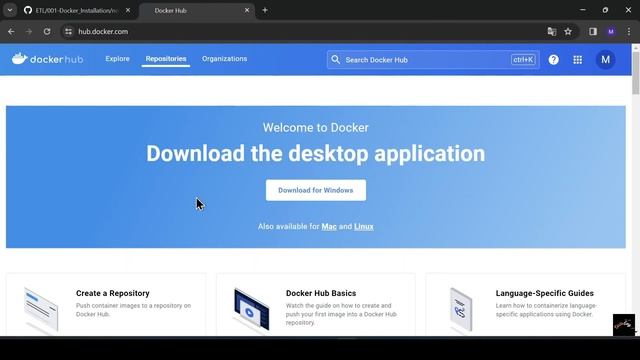
Task: Click the 'Welcome to Docker' heading
Action: [x=316, y=127]
